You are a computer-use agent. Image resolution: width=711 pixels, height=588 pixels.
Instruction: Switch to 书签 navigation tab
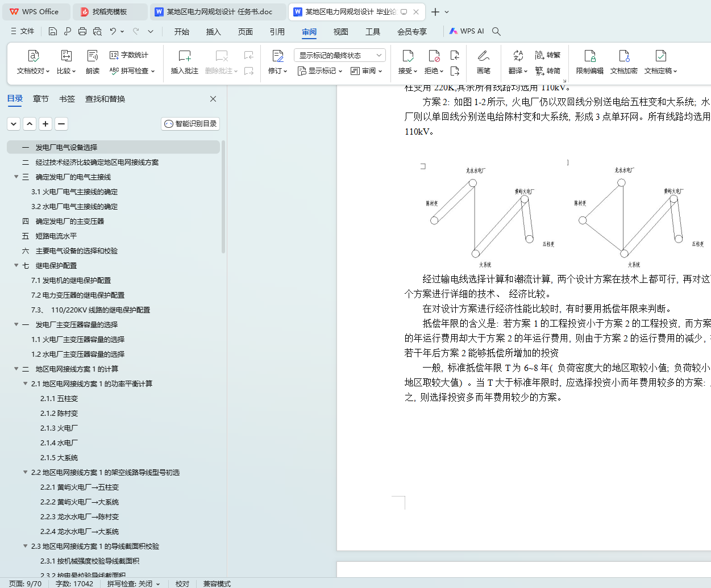[67, 99]
